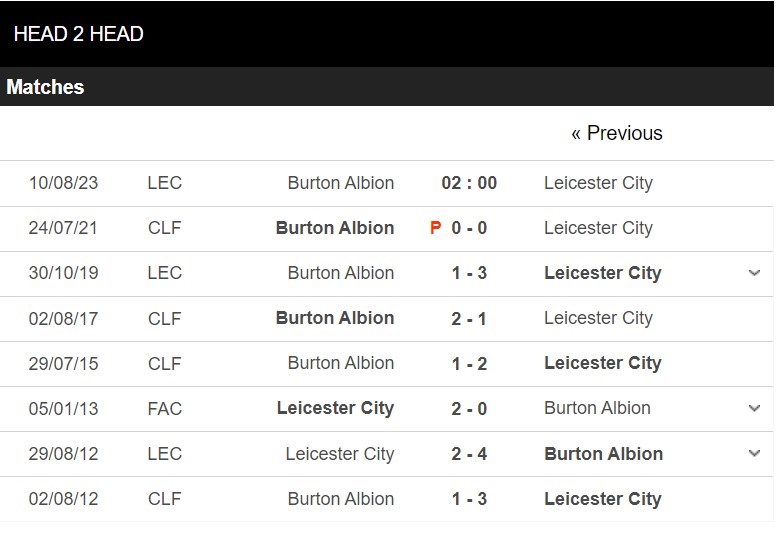Viewport: 777px width, 535px height.
Task: Click the 2 - 1 score on 02/08/17
Action: pos(469,319)
